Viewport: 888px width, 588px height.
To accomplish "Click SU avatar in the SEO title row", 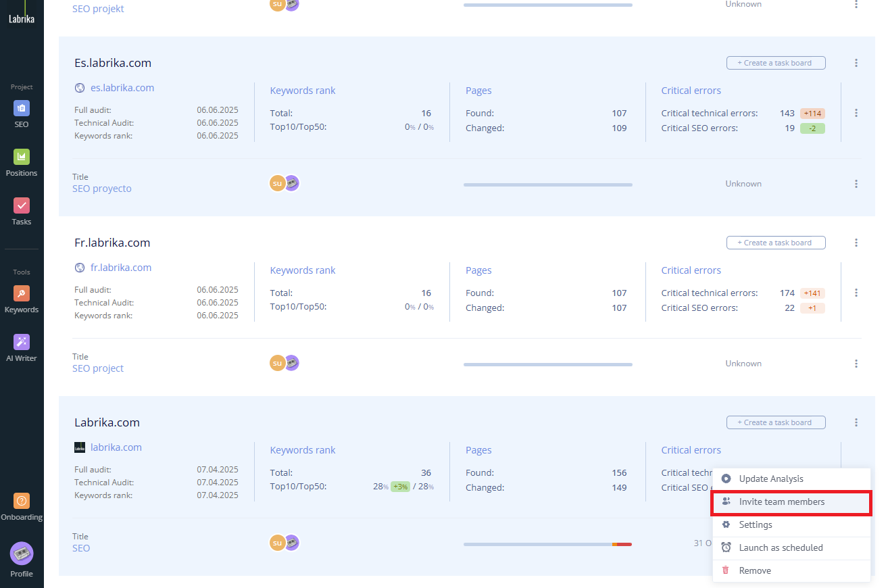I will (277, 543).
